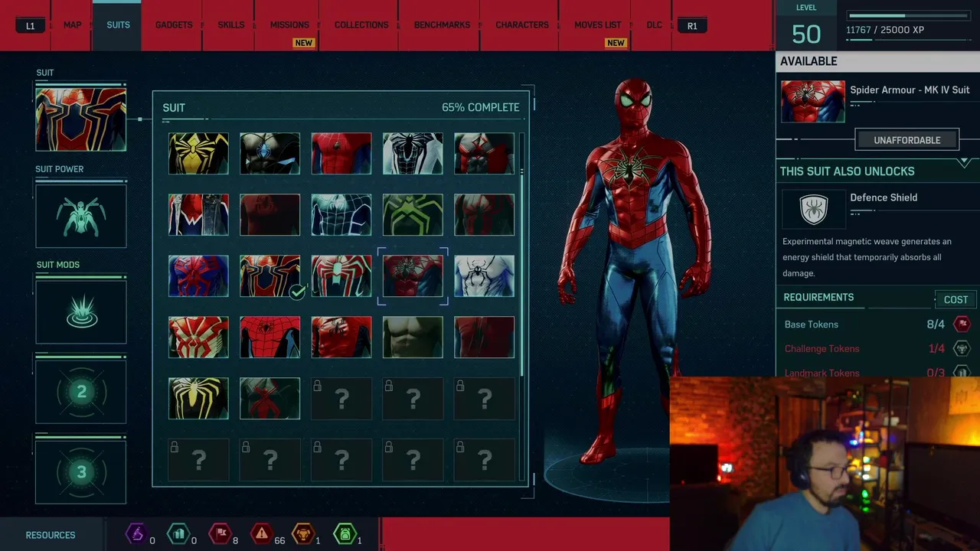This screenshot has width=980, height=551.
Task: Open Suit Mods slot number 2
Action: [x=80, y=392]
